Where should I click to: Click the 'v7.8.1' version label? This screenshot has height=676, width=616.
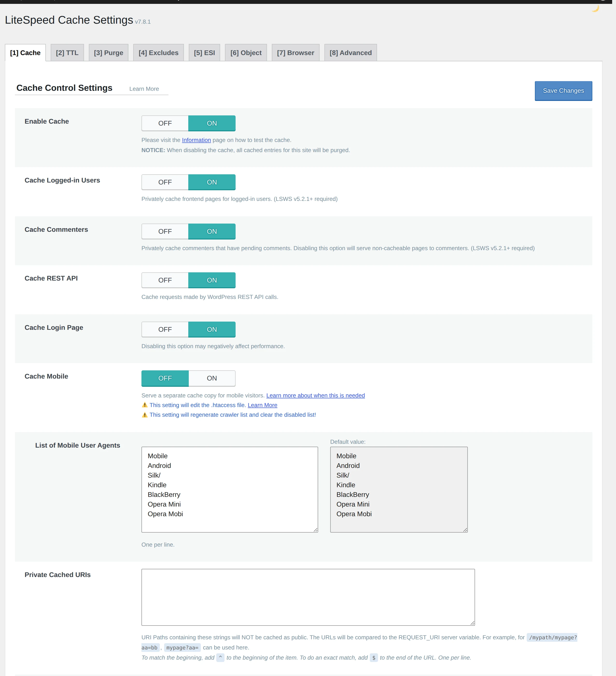143,22
